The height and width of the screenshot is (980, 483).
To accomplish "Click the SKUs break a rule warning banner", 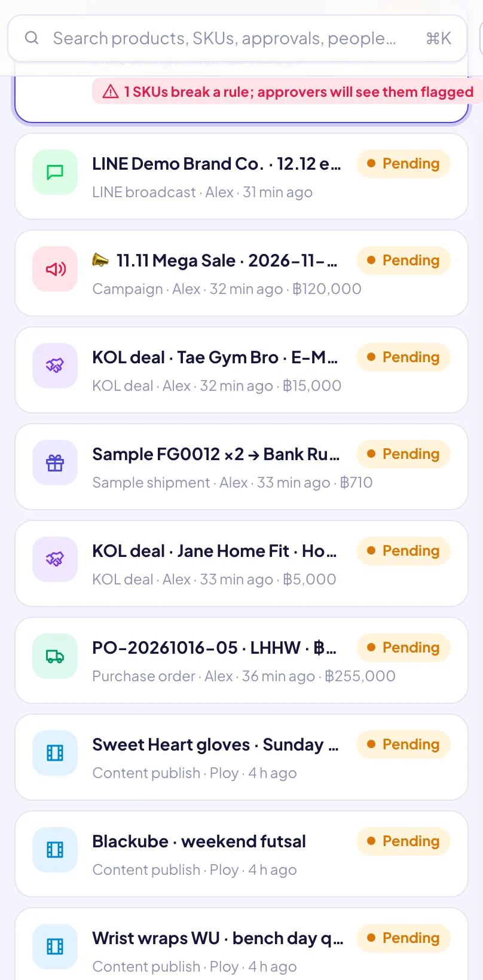I will (288, 91).
